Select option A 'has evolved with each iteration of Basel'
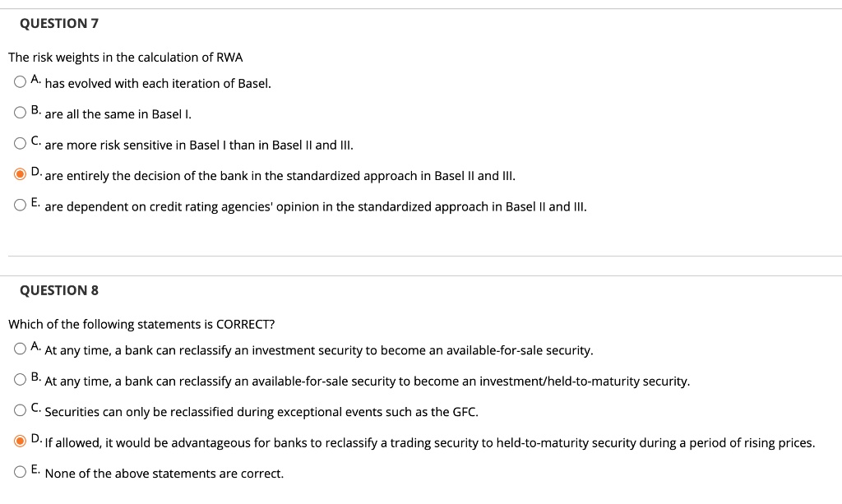Image resolution: width=842 pixels, height=504 pixels. click(x=20, y=81)
